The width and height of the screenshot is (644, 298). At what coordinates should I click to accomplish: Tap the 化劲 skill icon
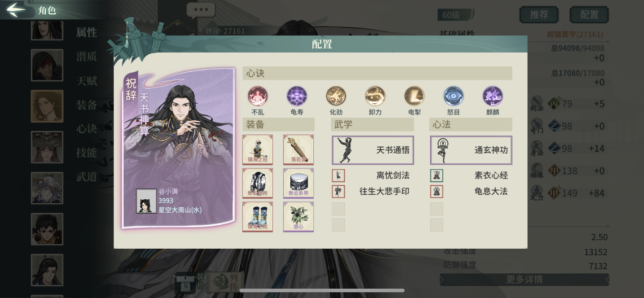point(336,96)
